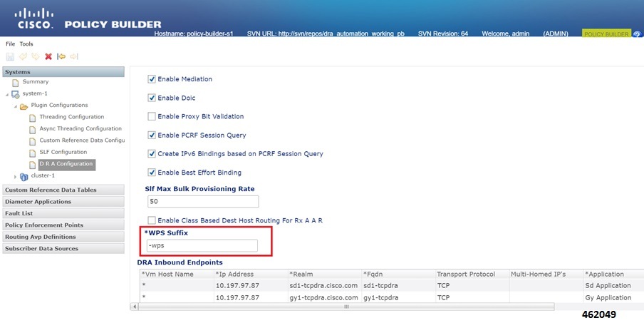
Task: Select Custom Reference Data Configuration tree item
Action: click(x=82, y=140)
